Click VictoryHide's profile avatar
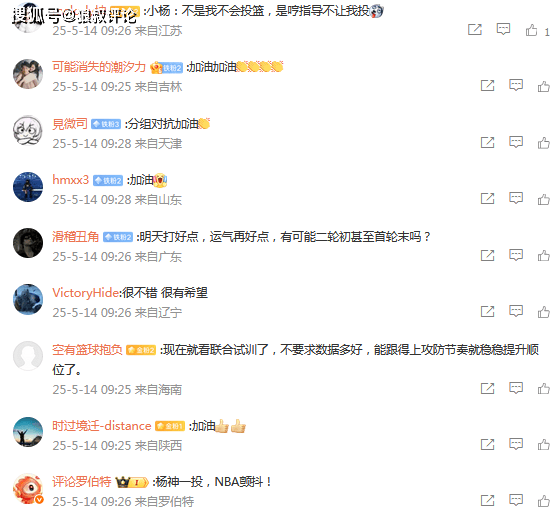This screenshot has width=553, height=516. click(x=28, y=299)
